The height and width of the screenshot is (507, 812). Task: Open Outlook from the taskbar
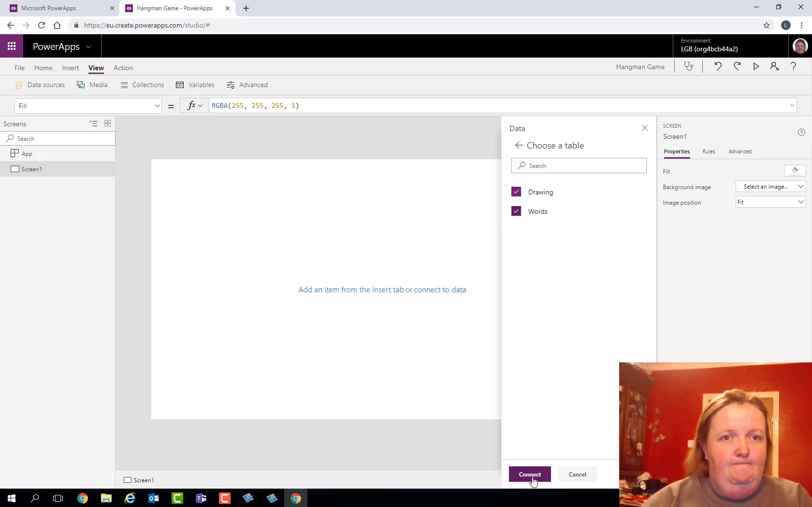[x=154, y=498]
